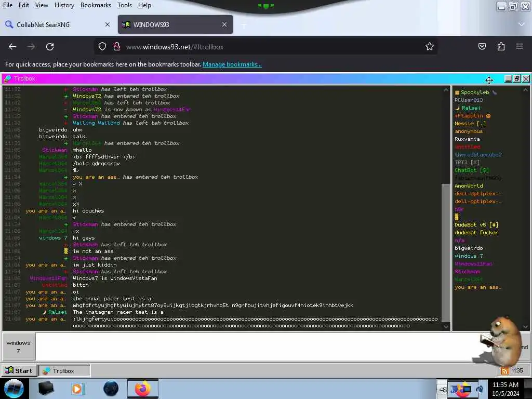Bookmark this page with the star icon
The height and width of the screenshot is (399, 532).
coord(430,46)
